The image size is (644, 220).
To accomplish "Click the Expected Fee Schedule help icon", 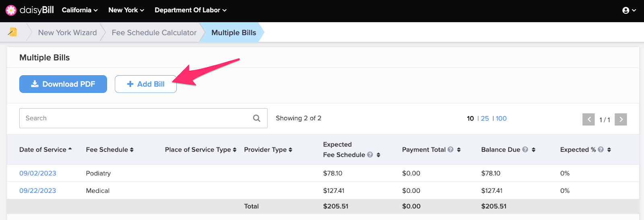I will pyautogui.click(x=370, y=155).
